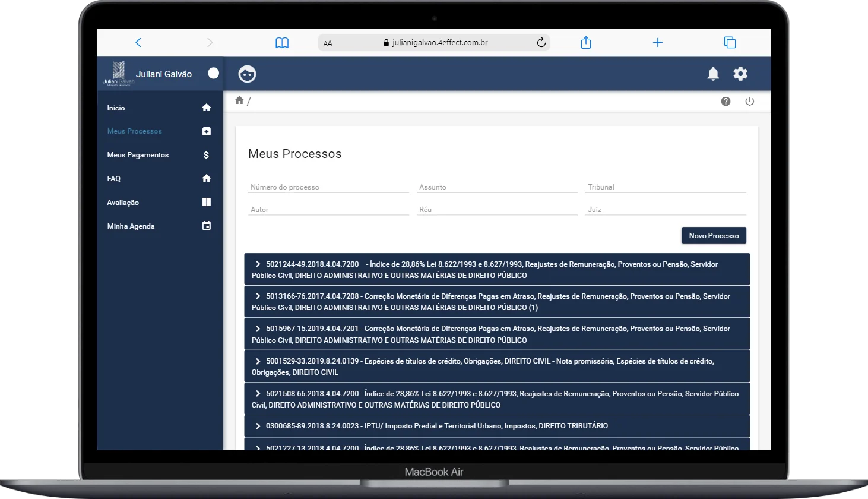Click 'IPTU/ Imposto Predial e Territorial Urbano' text
Screen dimensions: 868x499
(x=433, y=425)
